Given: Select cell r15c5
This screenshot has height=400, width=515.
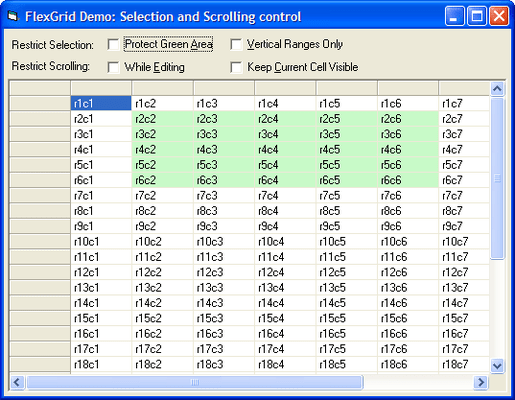Looking at the screenshot, I should [x=347, y=318].
